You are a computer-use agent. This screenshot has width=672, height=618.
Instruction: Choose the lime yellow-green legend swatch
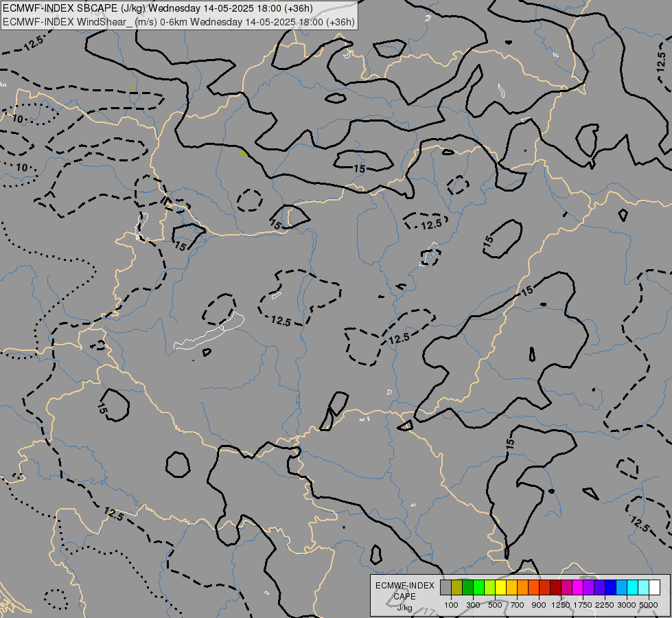point(490,587)
